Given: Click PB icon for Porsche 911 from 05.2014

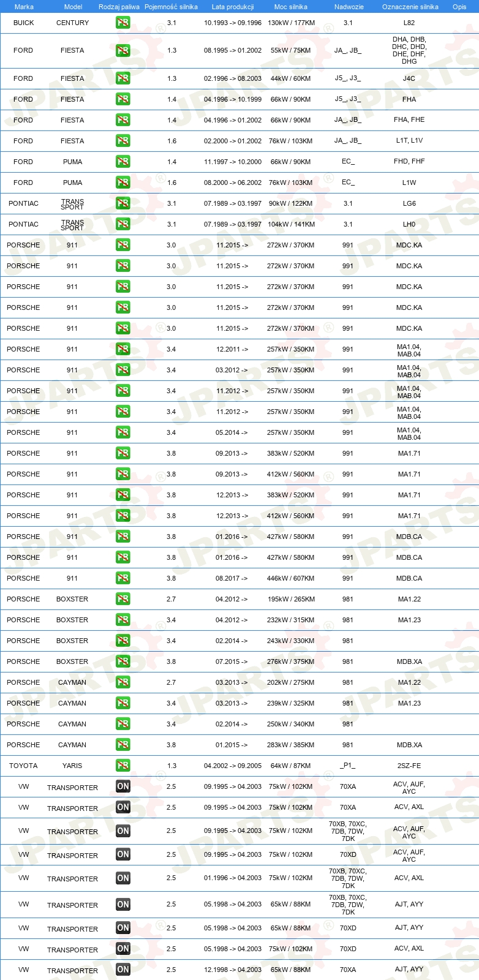Looking at the screenshot, I should click(123, 432).
